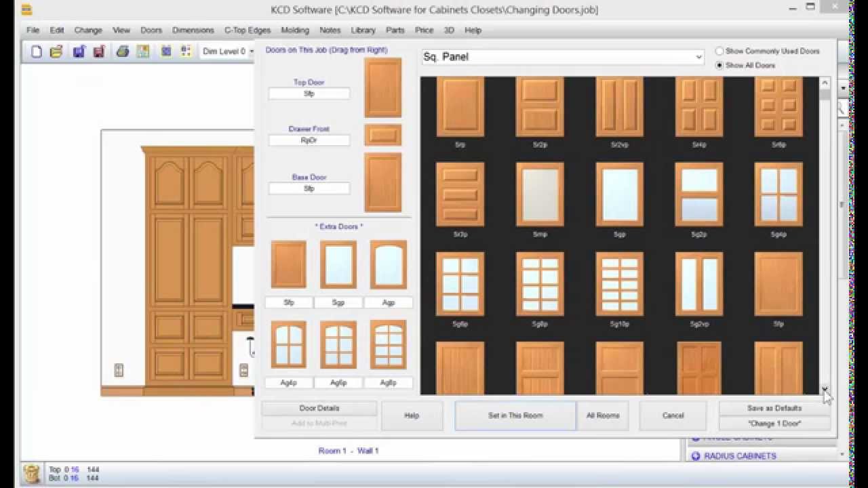Click the Drawer Front RpDr field
This screenshot has width=868, height=488.
point(309,140)
